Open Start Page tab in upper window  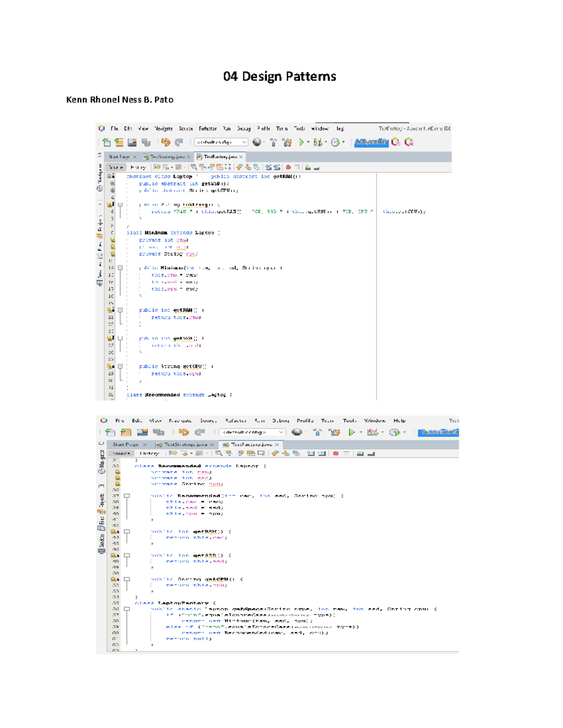click(x=119, y=157)
